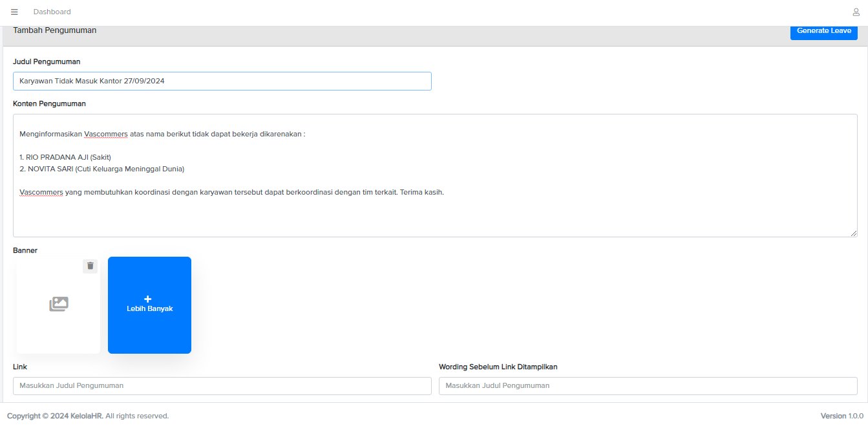The height and width of the screenshot is (430, 868).
Task: Click the Wording Sebelum Link Ditampilkan label
Action: [x=498, y=367]
